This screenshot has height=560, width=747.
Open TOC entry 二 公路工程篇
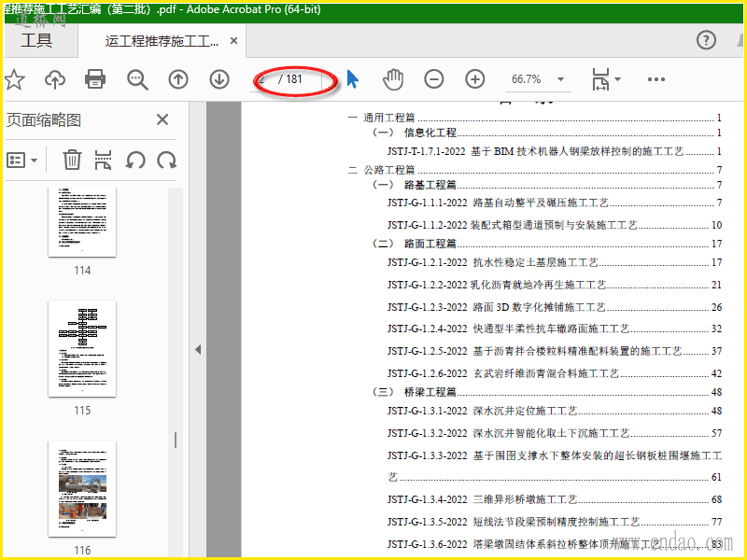535,170
